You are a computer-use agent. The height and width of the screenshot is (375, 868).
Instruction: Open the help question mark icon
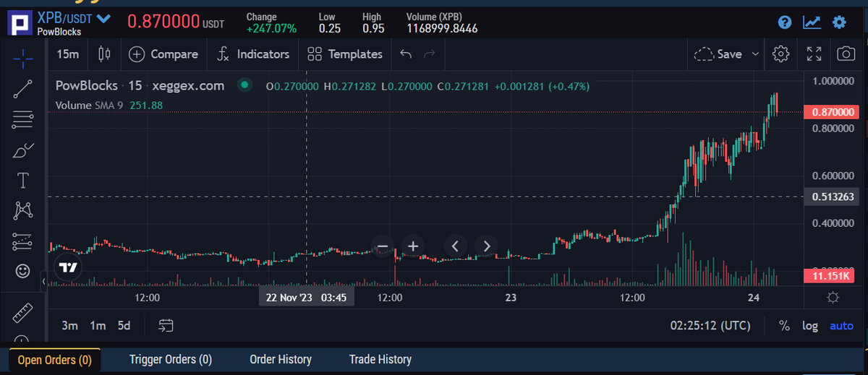785,22
